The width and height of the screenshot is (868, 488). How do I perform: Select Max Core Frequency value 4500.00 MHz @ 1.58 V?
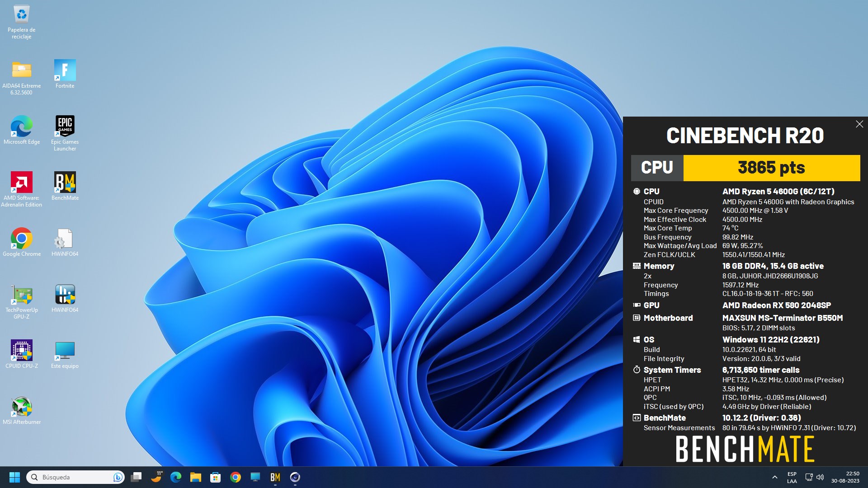(755, 211)
